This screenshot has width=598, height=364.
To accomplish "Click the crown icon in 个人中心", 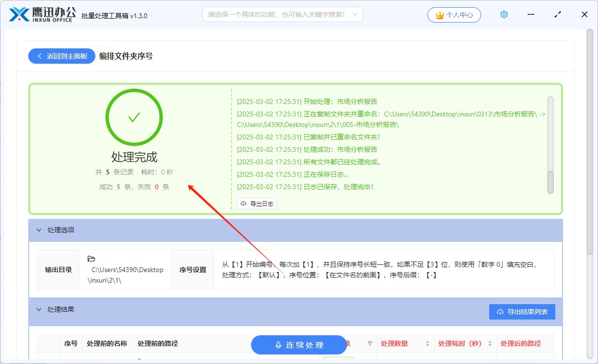I will click(440, 15).
